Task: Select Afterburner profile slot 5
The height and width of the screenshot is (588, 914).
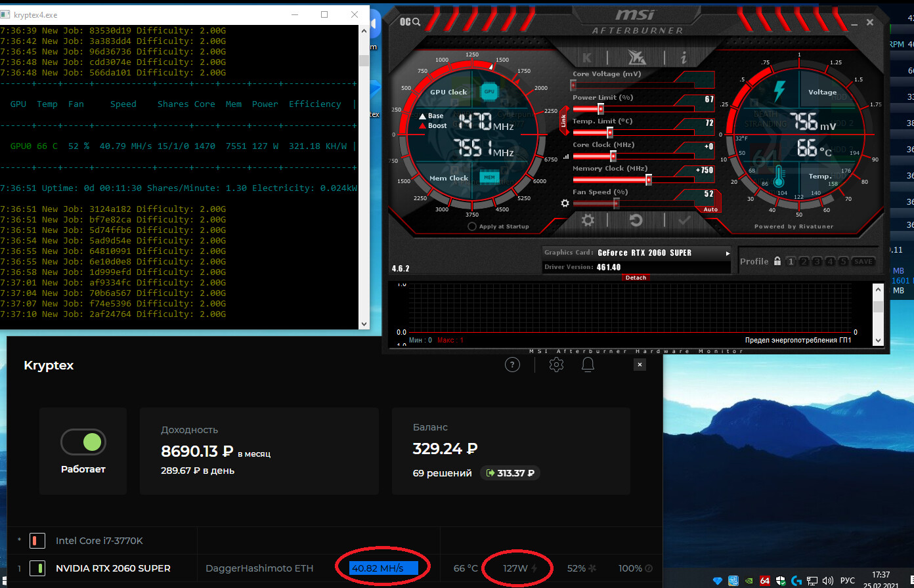Action: point(843,261)
